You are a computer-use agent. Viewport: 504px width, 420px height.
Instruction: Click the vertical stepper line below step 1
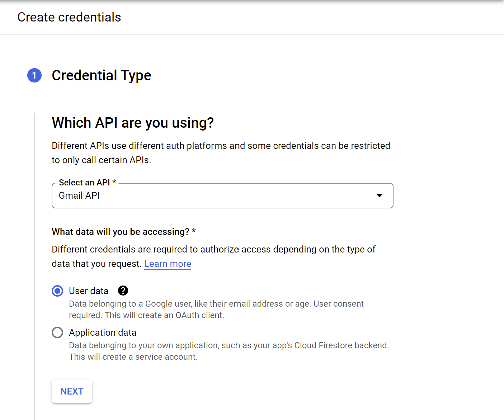[x=34, y=266]
